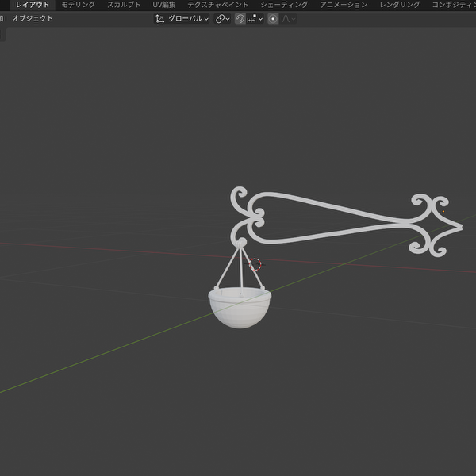476x476 pixels.
Task: Open the アニメーション workspace tab
Action: [x=344, y=5]
